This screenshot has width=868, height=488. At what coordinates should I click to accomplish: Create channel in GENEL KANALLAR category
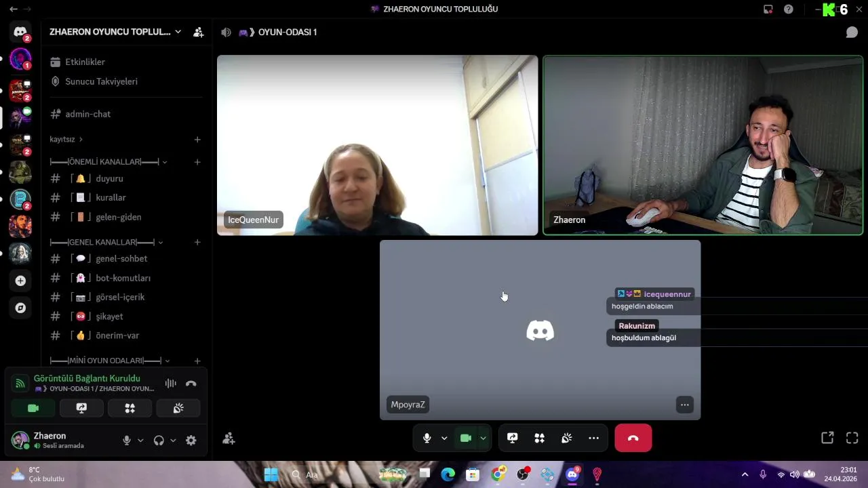click(197, 242)
